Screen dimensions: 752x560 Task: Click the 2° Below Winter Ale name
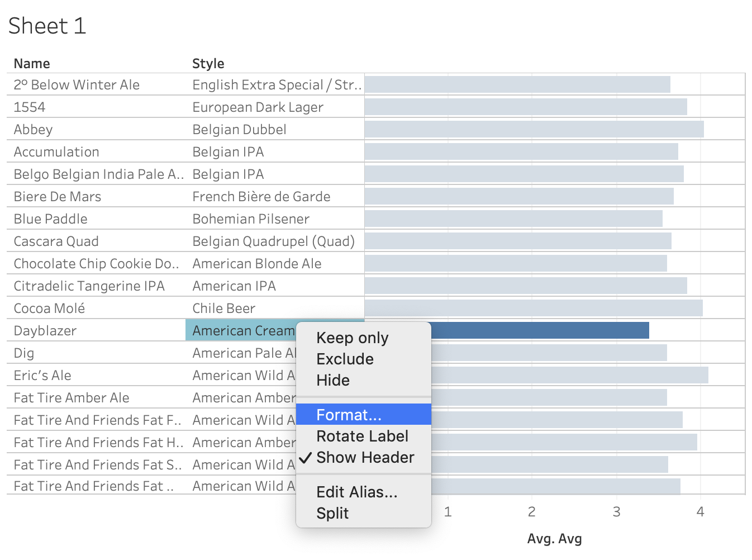pos(77,84)
